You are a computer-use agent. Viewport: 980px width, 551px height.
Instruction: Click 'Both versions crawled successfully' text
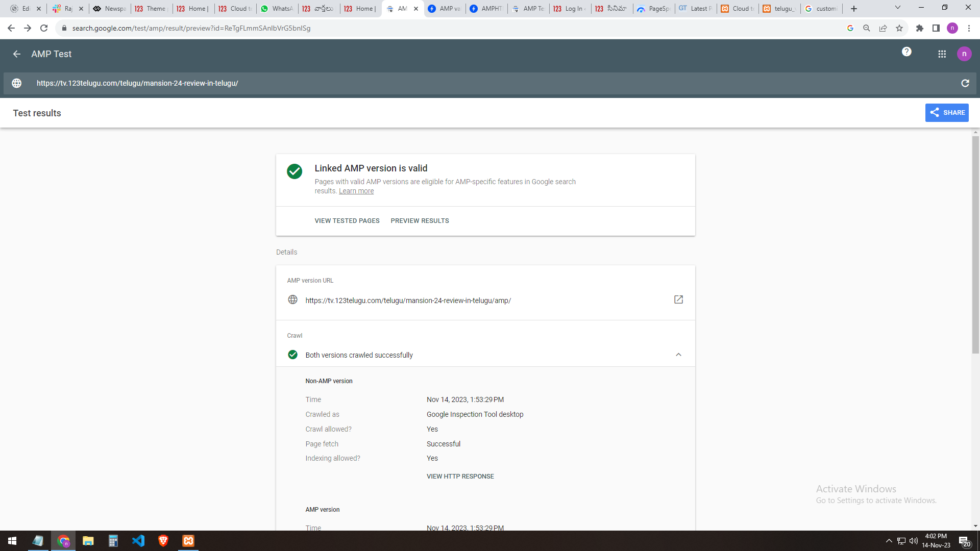359,355
